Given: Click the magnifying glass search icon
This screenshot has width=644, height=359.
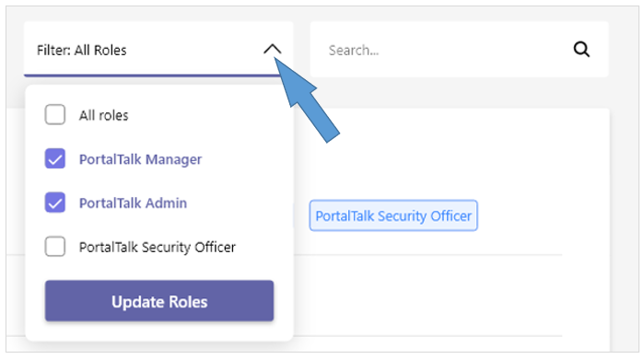Looking at the screenshot, I should point(581,49).
